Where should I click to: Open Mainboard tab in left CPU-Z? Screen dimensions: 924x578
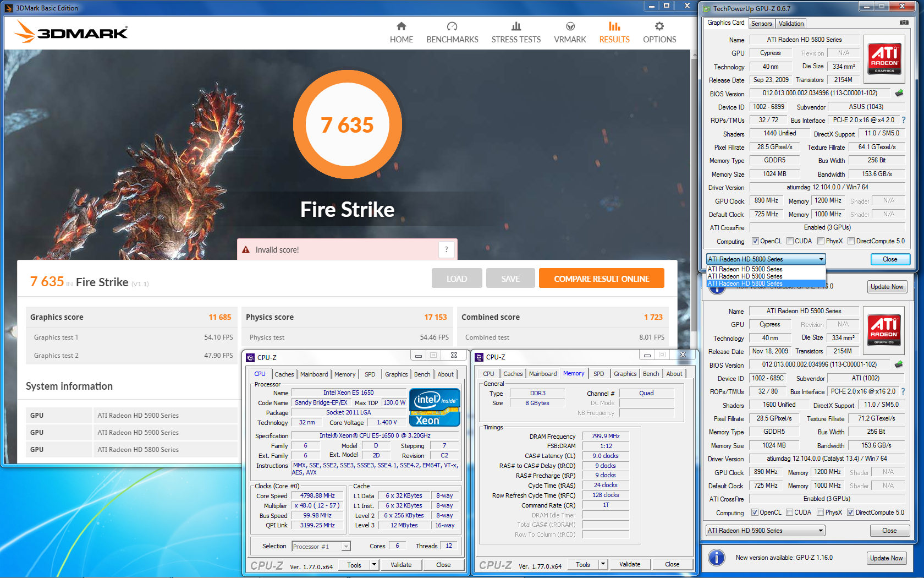click(x=314, y=374)
